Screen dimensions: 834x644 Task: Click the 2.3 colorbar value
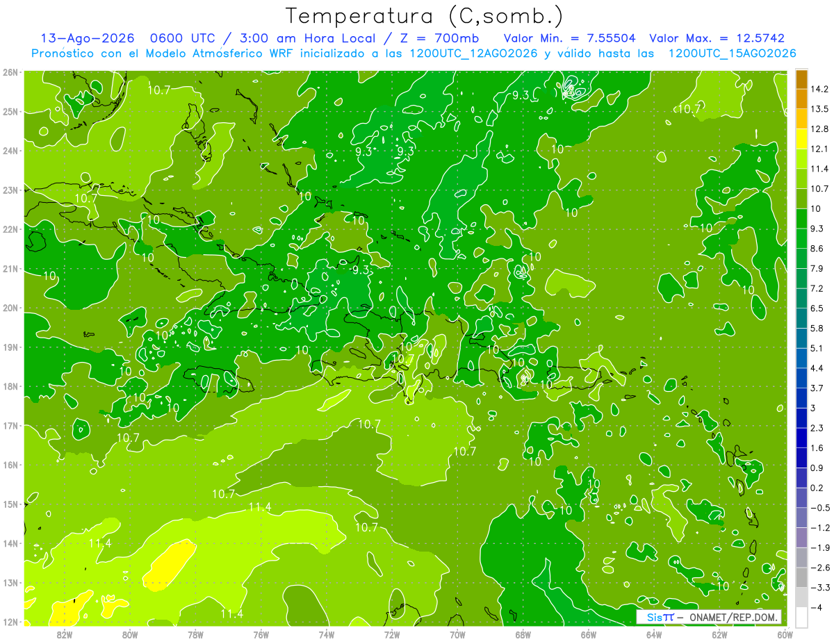tap(817, 428)
